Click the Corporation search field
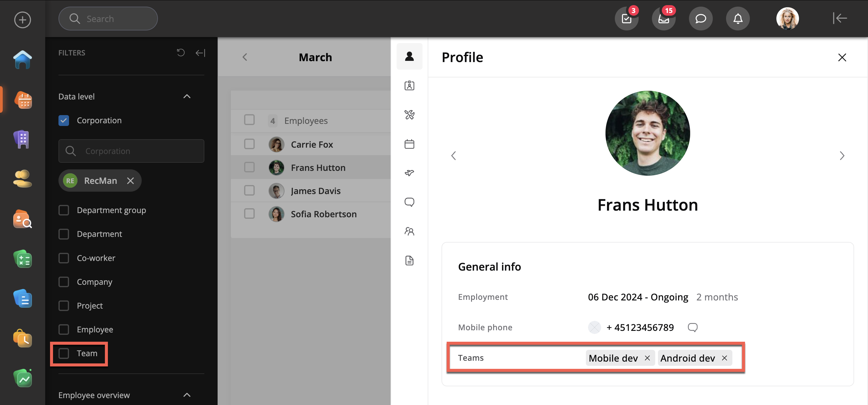Viewport: 868px width, 405px height. click(131, 151)
